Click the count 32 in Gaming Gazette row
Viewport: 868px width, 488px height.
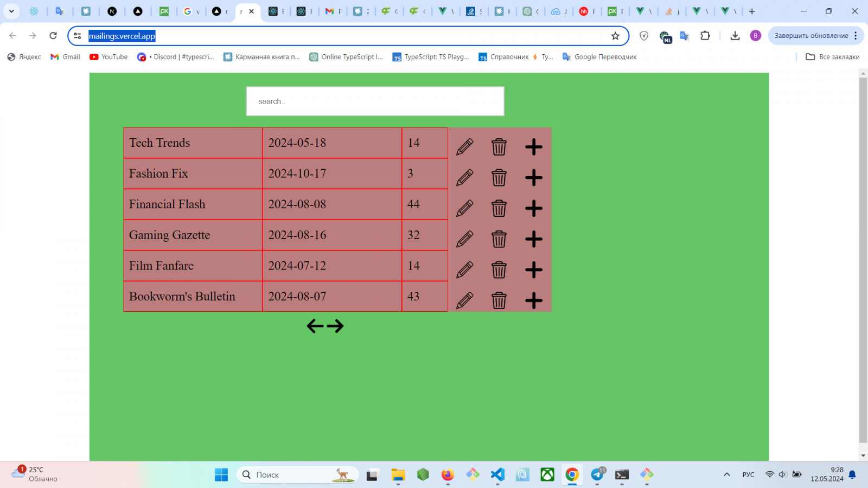pos(413,235)
